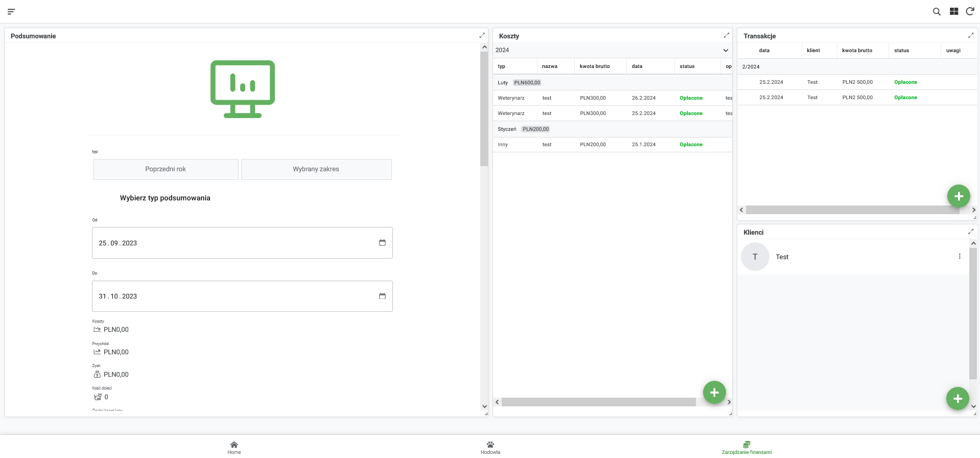This screenshot has height=458, width=980.
Task: Expand the Podsumowanie panel fullscreen
Action: [481, 35]
